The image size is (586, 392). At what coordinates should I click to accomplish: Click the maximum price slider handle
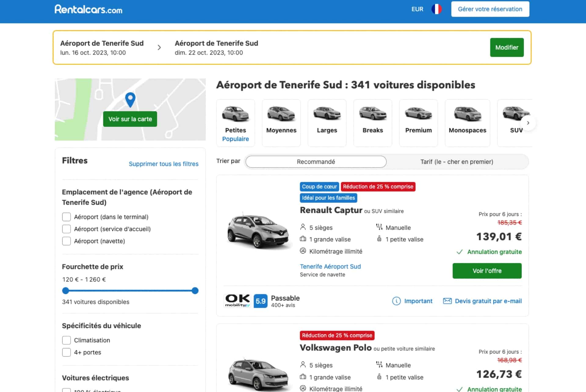point(195,291)
